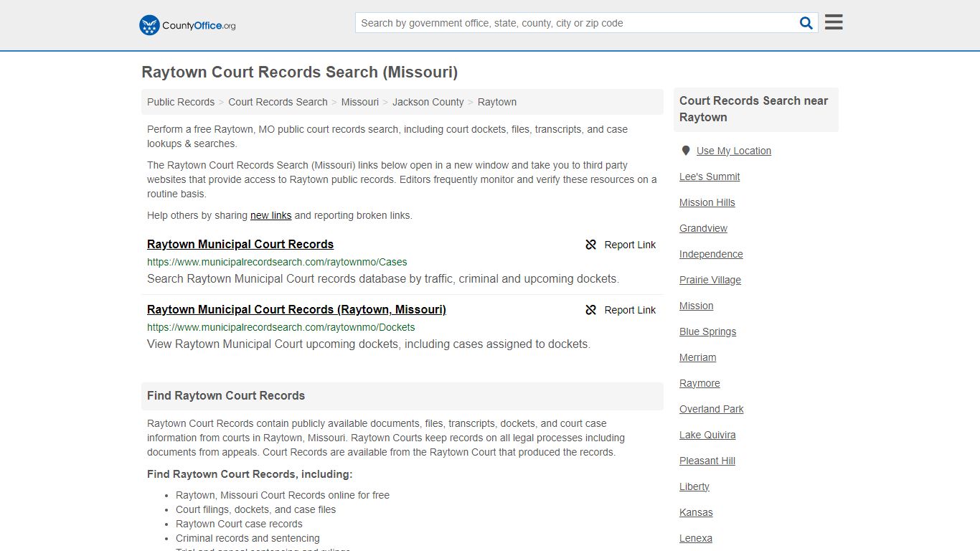Click the location pin icon by Use My Location

pyautogui.click(x=686, y=151)
